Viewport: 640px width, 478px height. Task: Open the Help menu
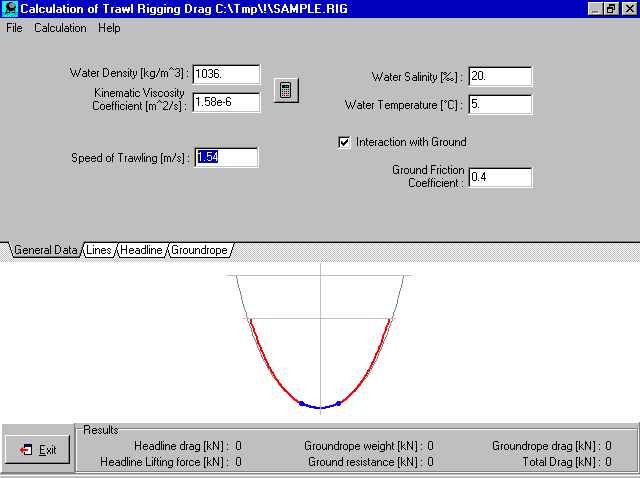pos(109,28)
